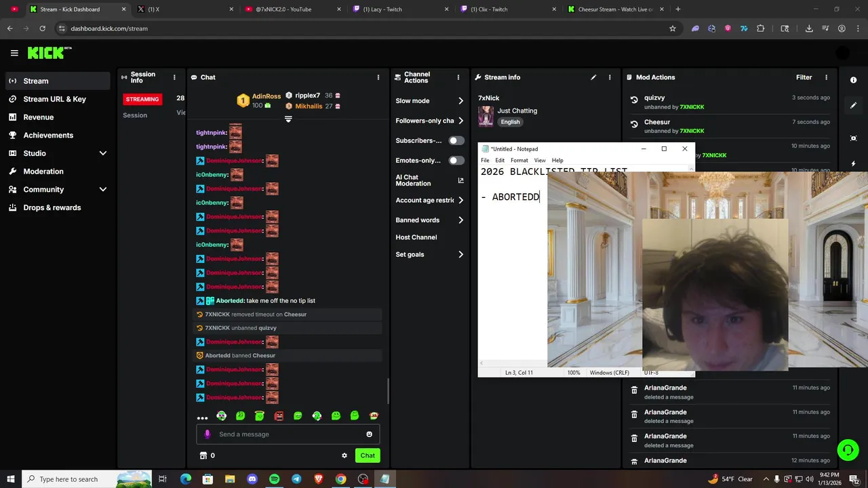Viewport: 868px width, 488px height.
Task: Click quizvy in Mod Actions list
Action: click(x=654, y=98)
